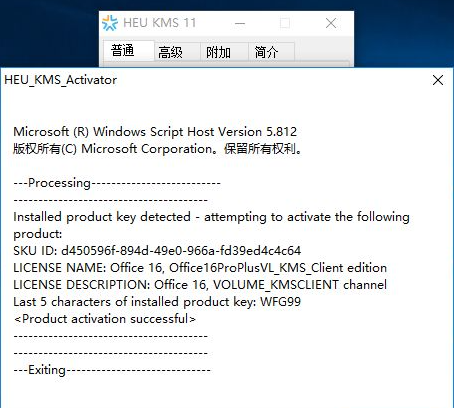Close the HEU_KMS_Activator dialog
This screenshot has height=408, width=454.
point(438,80)
